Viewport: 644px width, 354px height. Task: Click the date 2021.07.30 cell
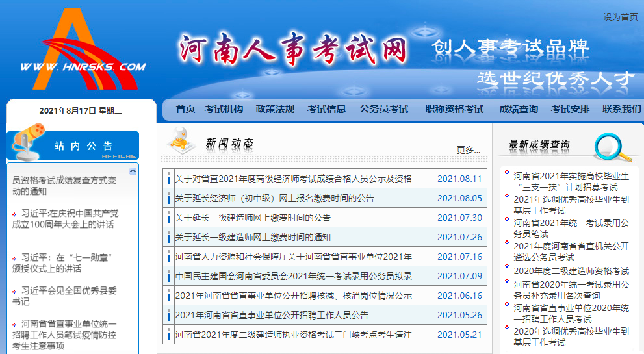pyautogui.click(x=459, y=218)
